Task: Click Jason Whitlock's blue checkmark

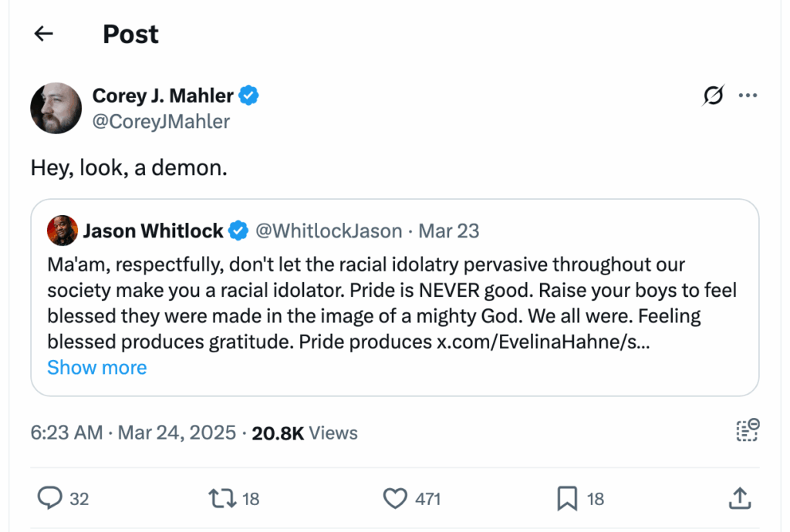Action: (x=238, y=231)
